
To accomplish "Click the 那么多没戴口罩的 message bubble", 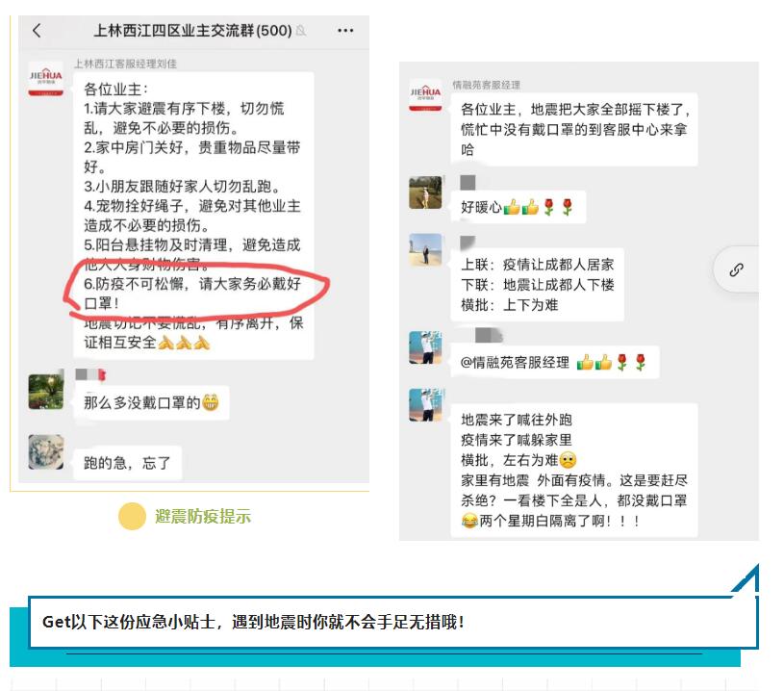I will click(151, 403).
